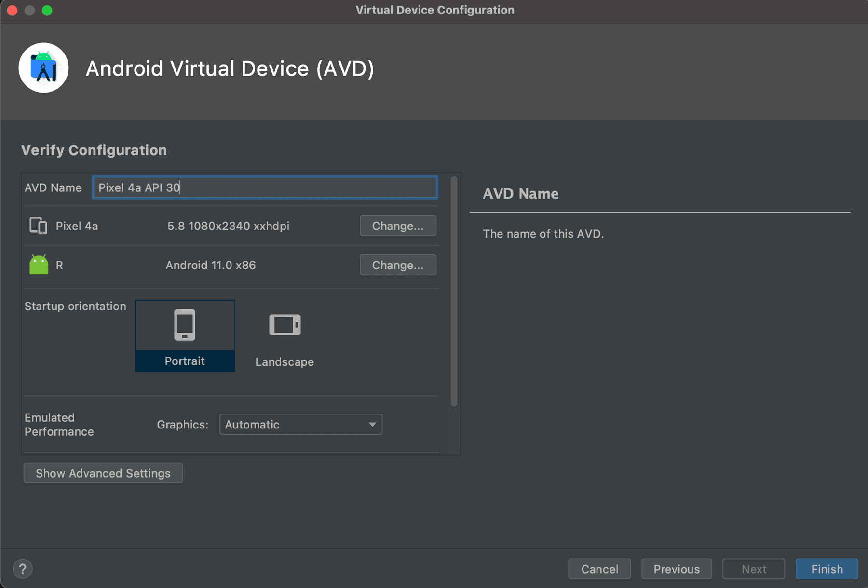This screenshot has width=868, height=588.
Task: Click the landscape phone icon
Action: 285,325
